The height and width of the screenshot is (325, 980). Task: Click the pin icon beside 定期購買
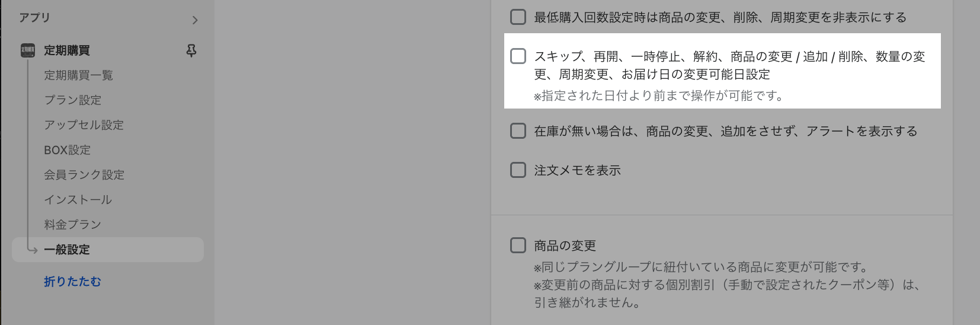point(191,51)
